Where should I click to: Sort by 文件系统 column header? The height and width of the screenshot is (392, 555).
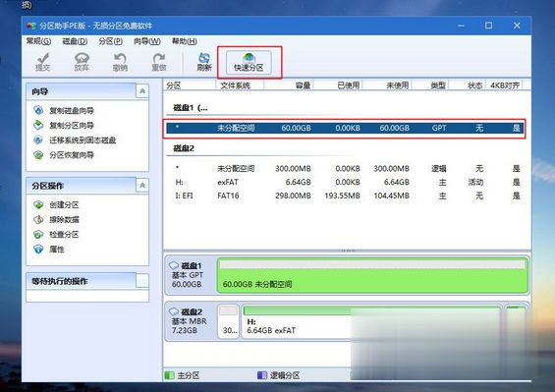240,85
